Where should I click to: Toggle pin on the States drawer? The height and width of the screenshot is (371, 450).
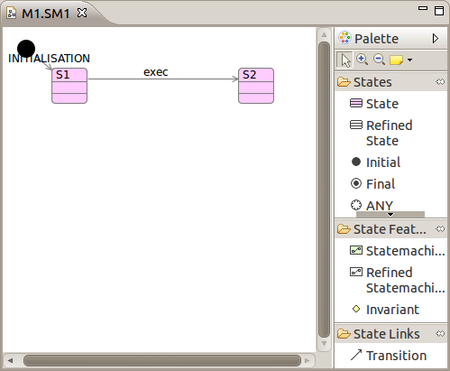(440, 82)
